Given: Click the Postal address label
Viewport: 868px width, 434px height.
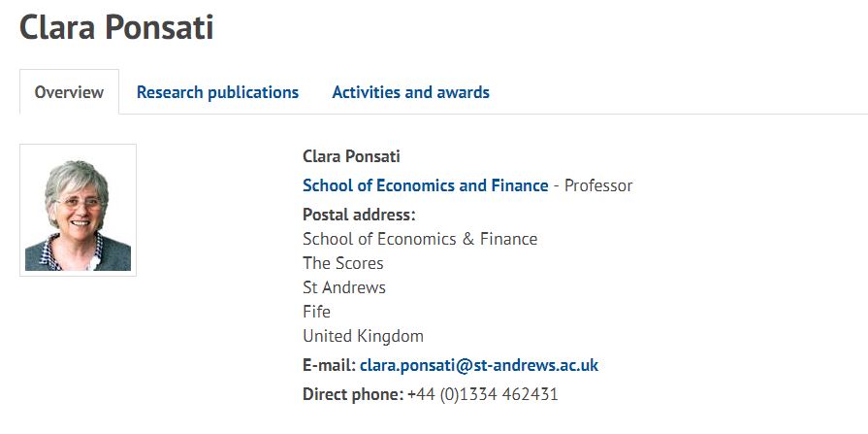Looking at the screenshot, I should pos(359,215).
